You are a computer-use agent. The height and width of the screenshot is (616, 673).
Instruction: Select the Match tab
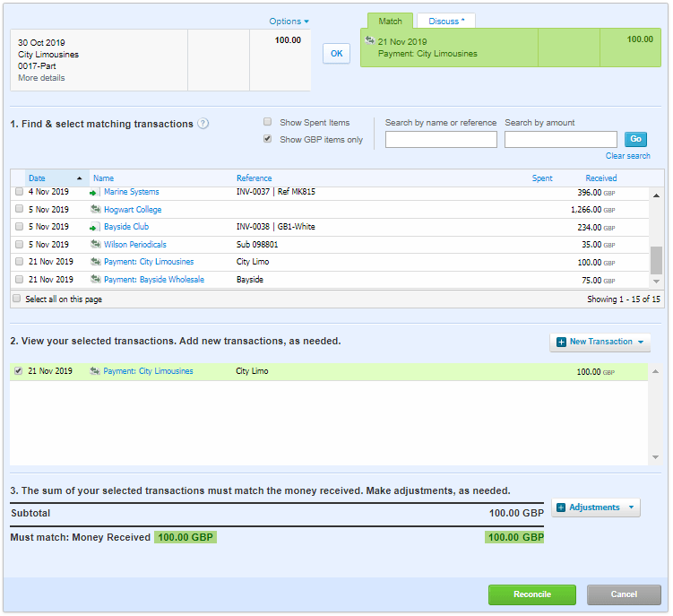point(390,21)
